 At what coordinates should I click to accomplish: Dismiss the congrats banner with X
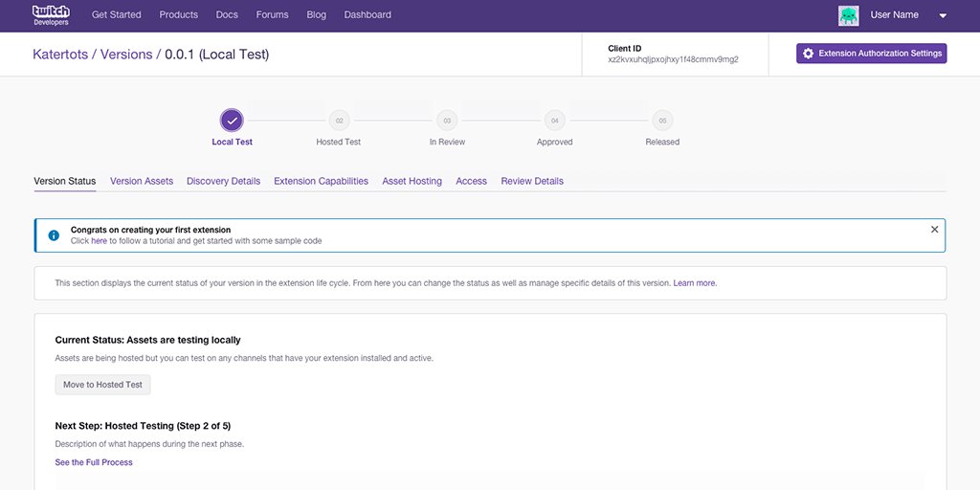(934, 230)
